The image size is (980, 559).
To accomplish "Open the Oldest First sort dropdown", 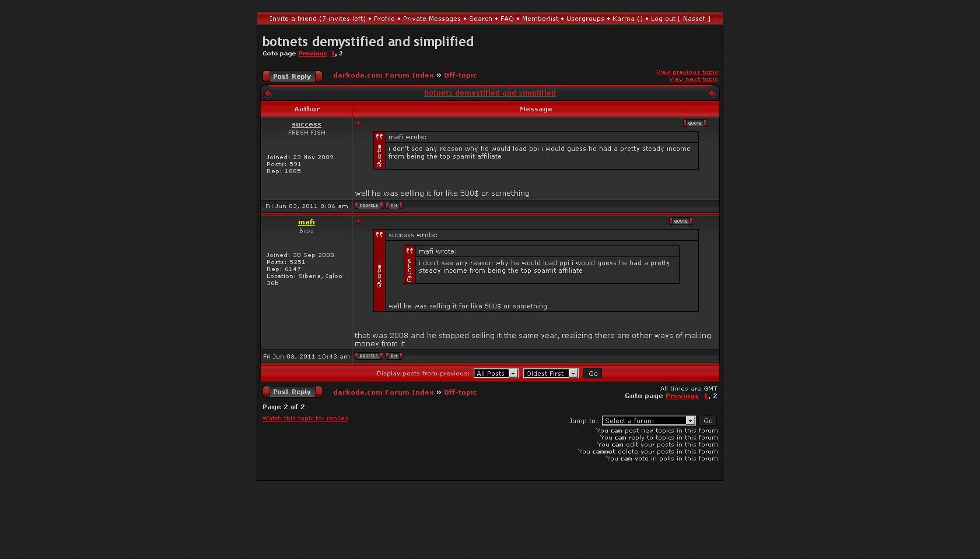I will [x=550, y=374].
